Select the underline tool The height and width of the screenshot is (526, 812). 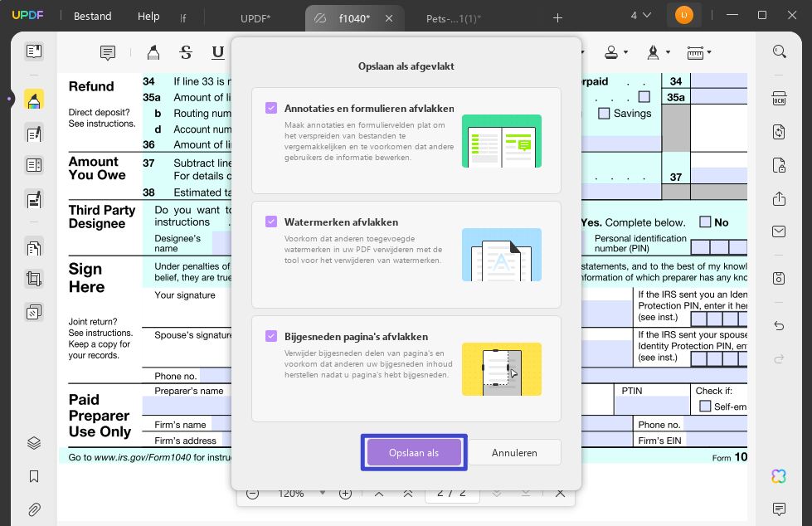point(218,52)
